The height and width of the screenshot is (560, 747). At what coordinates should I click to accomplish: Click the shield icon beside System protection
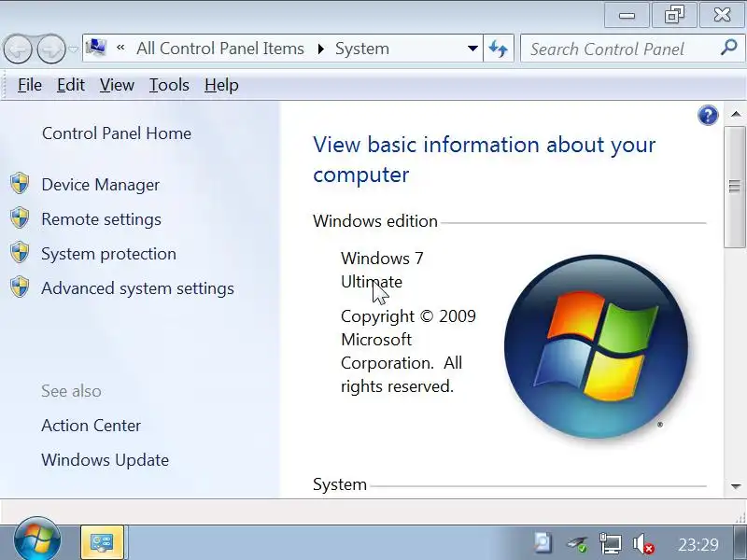coord(20,252)
